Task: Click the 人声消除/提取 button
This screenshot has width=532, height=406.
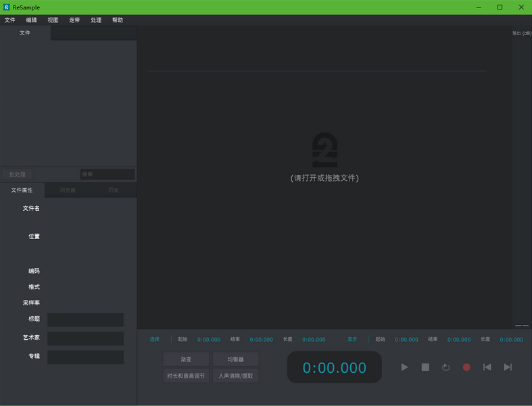Action: click(x=235, y=376)
